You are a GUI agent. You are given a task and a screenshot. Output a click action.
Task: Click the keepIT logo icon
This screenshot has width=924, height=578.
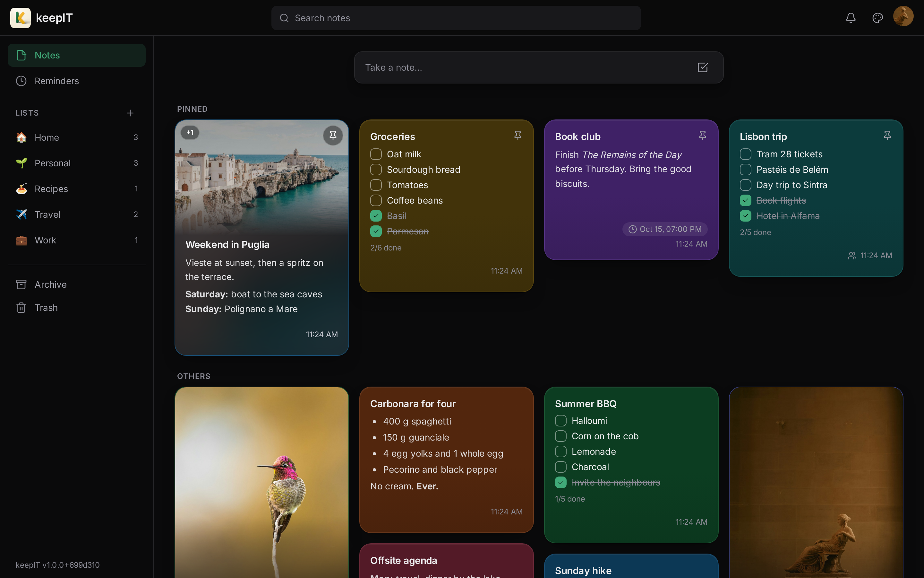pos(20,18)
